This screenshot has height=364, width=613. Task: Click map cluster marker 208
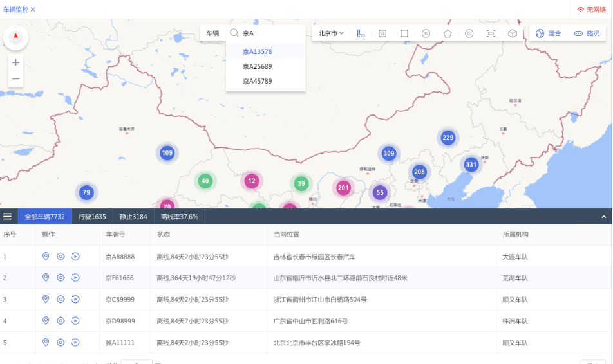point(419,172)
